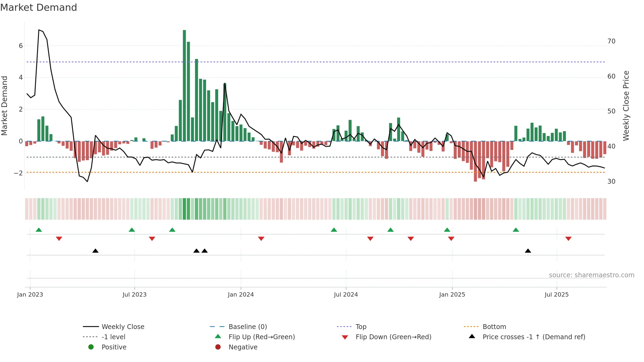This screenshot has width=644, height=362.
Task: Click the 6 tick on demand axis
Action: tap(21, 46)
